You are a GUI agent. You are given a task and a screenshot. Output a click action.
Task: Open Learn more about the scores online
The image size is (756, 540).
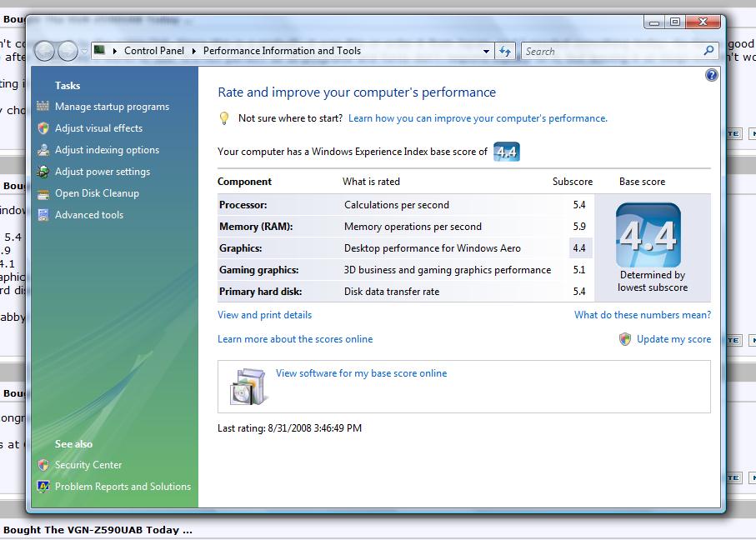point(295,339)
